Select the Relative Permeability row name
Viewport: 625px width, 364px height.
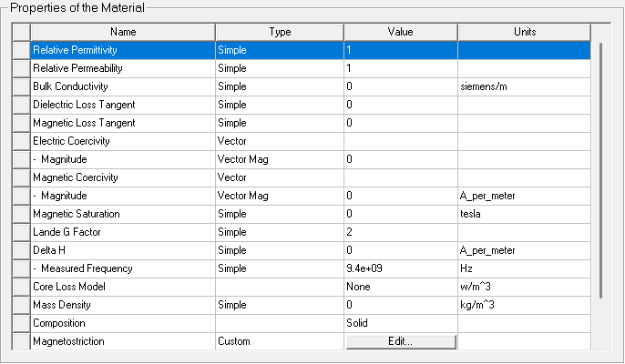coord(123,68)
